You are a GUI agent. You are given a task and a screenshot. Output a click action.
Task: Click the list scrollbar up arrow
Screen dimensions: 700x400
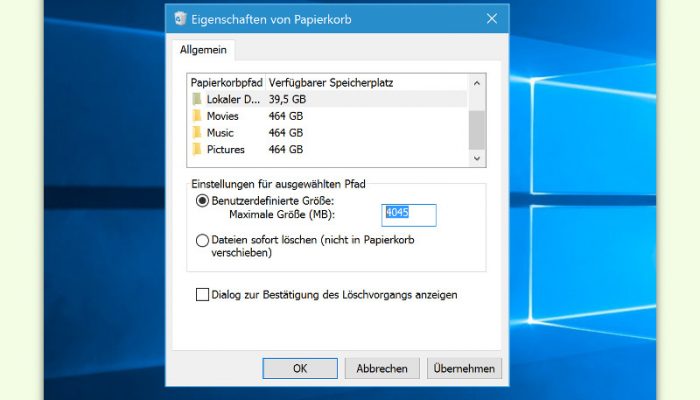477,83
